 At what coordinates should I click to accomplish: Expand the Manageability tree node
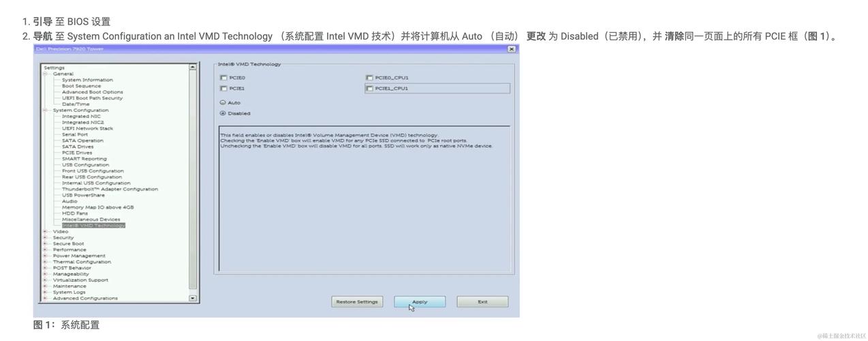46,274
